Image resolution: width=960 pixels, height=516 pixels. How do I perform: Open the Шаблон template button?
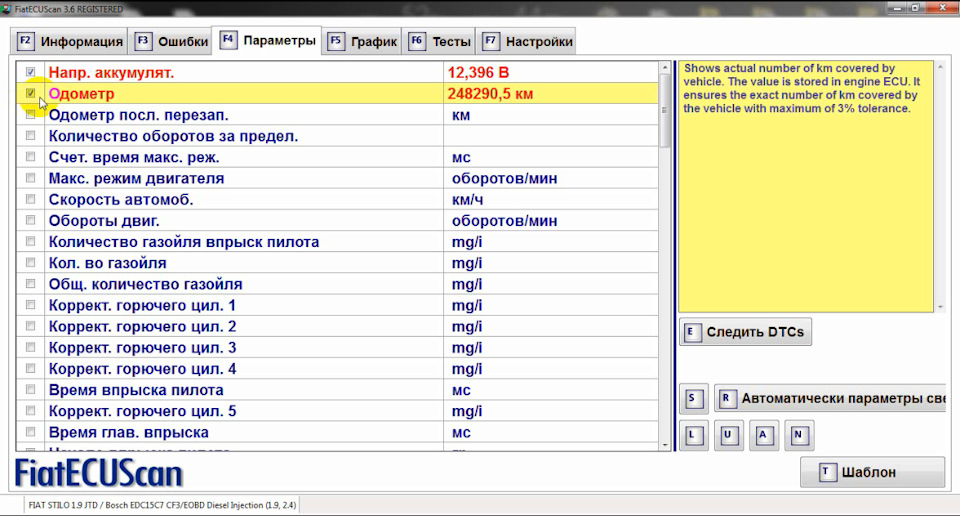tap(872, 472)
